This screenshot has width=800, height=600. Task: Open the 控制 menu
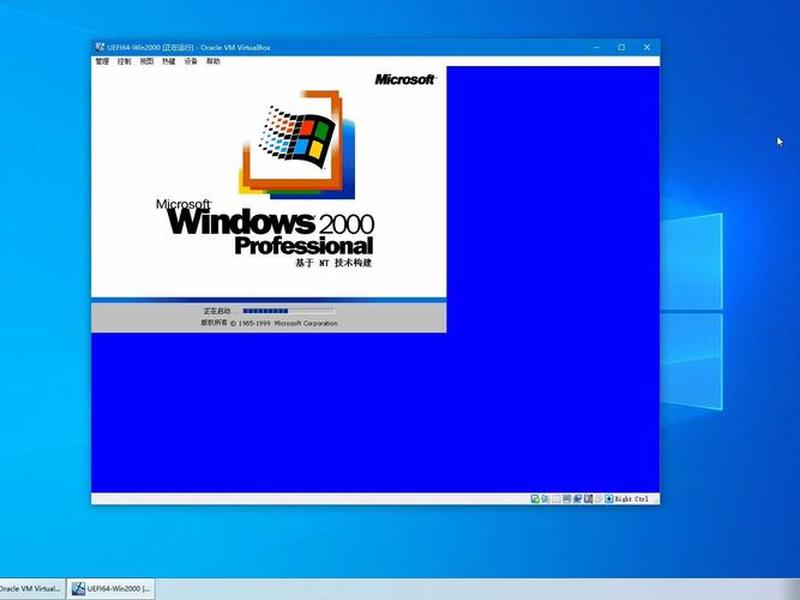[x=124, y=61]
